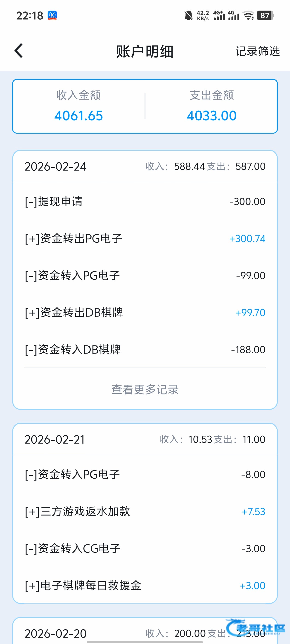Tap the 4G+ signal strength icon
The width and height of the screenshot is (290, 644).
point(219,15)
